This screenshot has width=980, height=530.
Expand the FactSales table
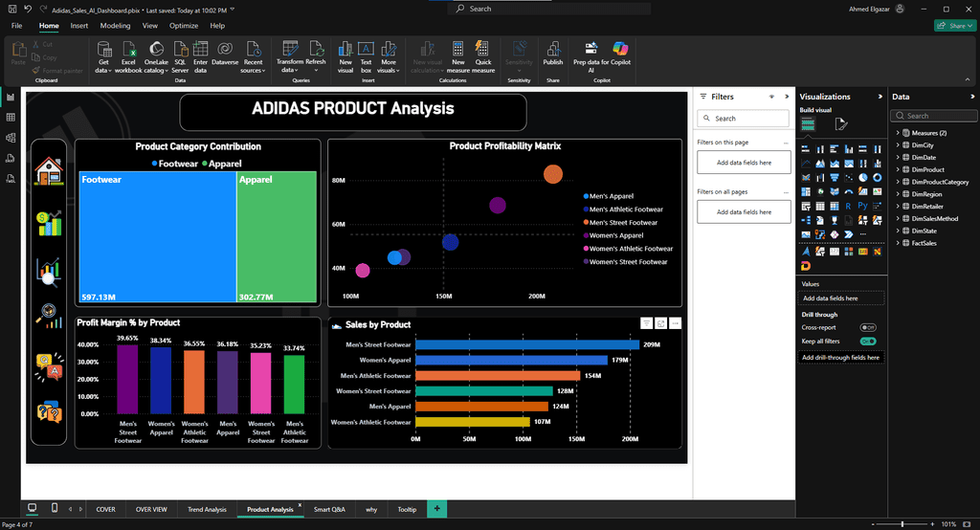click(898, 243)
